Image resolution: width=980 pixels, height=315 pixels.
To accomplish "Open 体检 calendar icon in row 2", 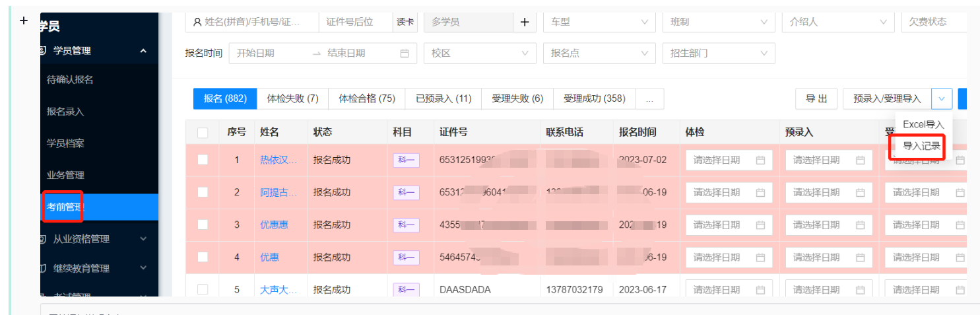I will [760, 192].
